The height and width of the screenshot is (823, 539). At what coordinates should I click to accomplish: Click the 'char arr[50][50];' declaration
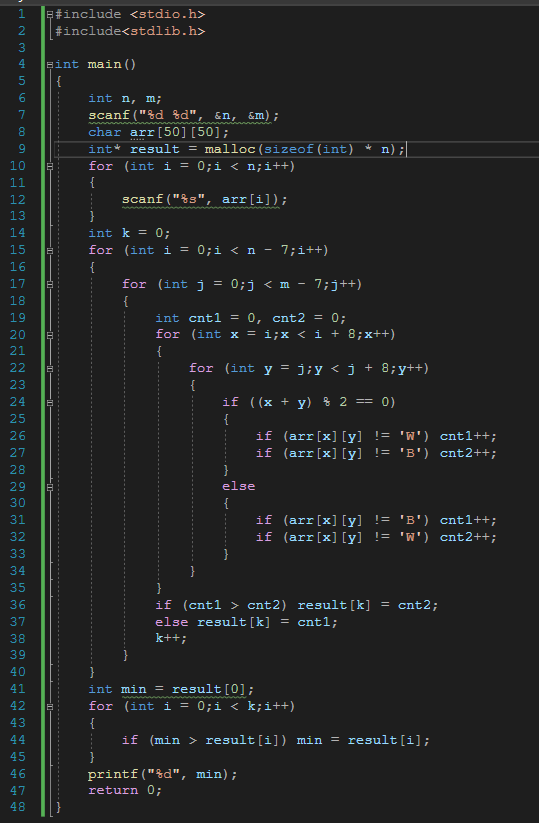158,132
